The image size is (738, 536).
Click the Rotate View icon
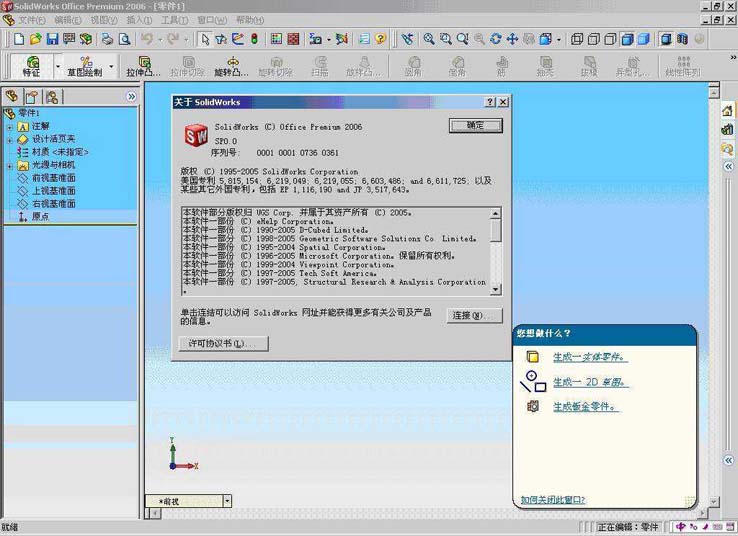496,39
